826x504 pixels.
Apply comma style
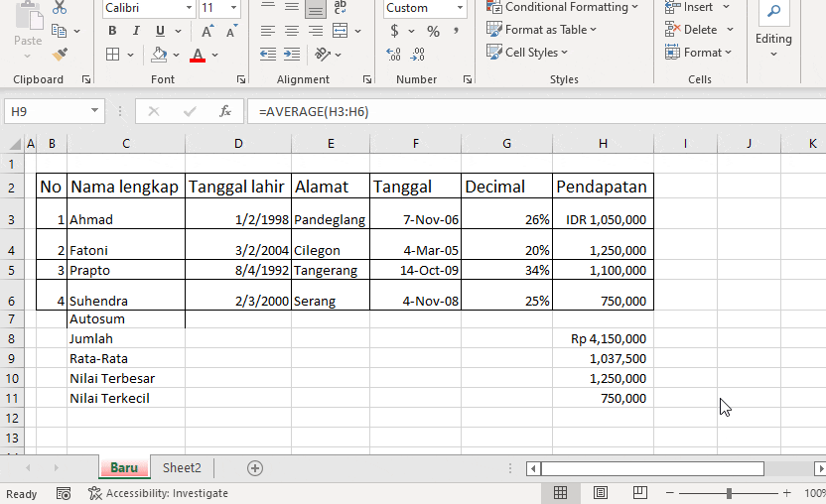(456, 31)
